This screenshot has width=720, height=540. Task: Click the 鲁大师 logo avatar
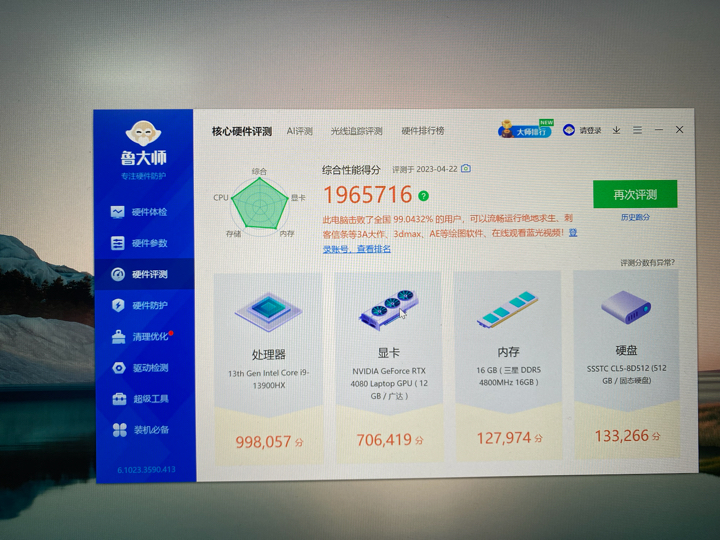click(144, 134)
